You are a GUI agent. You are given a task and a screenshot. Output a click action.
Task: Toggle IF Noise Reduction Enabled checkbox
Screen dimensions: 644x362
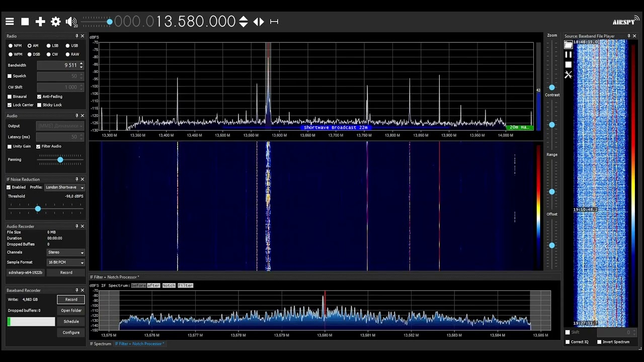point(9,188)
